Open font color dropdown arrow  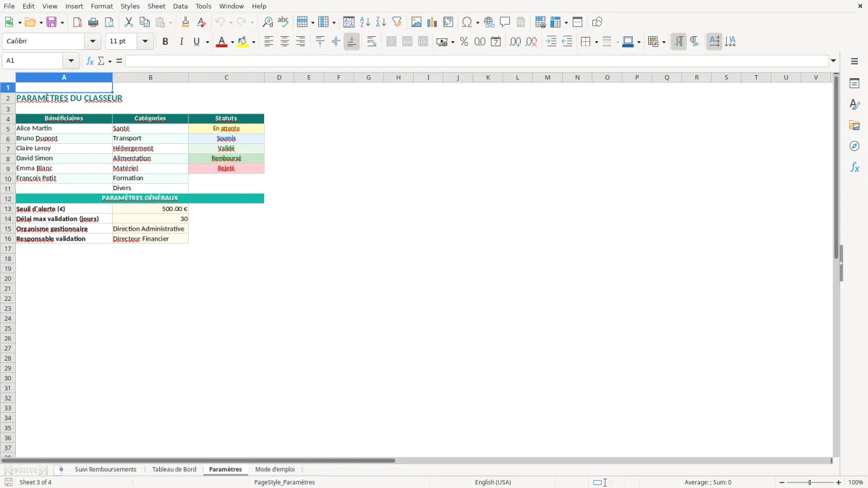pos(231,42)
